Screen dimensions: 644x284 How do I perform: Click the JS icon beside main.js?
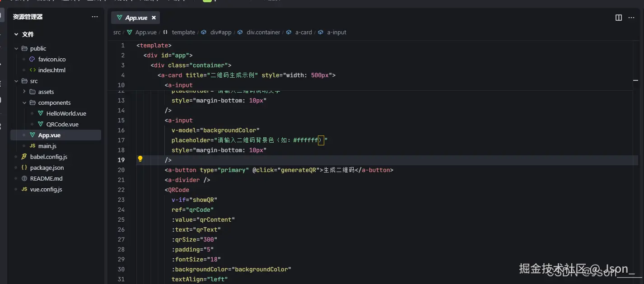[33, 146]
